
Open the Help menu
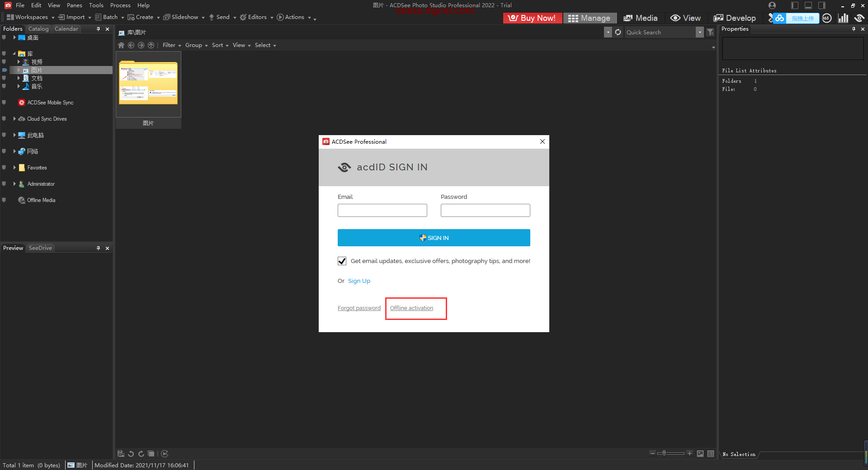[x=143, y=5]
